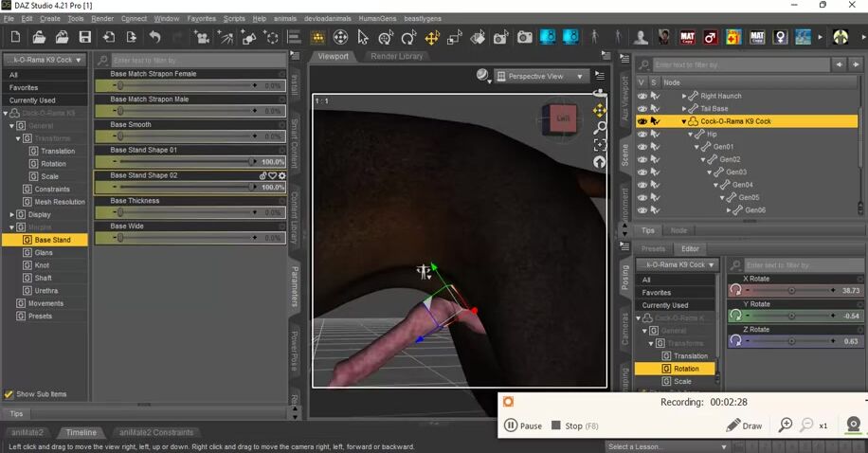The width and height of the screenshot is (868, 453).
Task: Switch to the Render Library tab
Action: tap(397, 57)
